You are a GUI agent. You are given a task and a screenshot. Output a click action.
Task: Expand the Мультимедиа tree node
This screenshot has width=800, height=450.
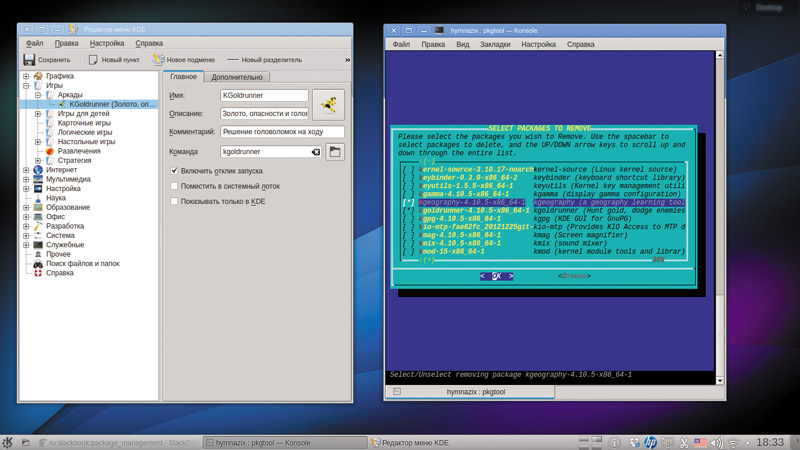pyautogui.click(x=26, y=179)
